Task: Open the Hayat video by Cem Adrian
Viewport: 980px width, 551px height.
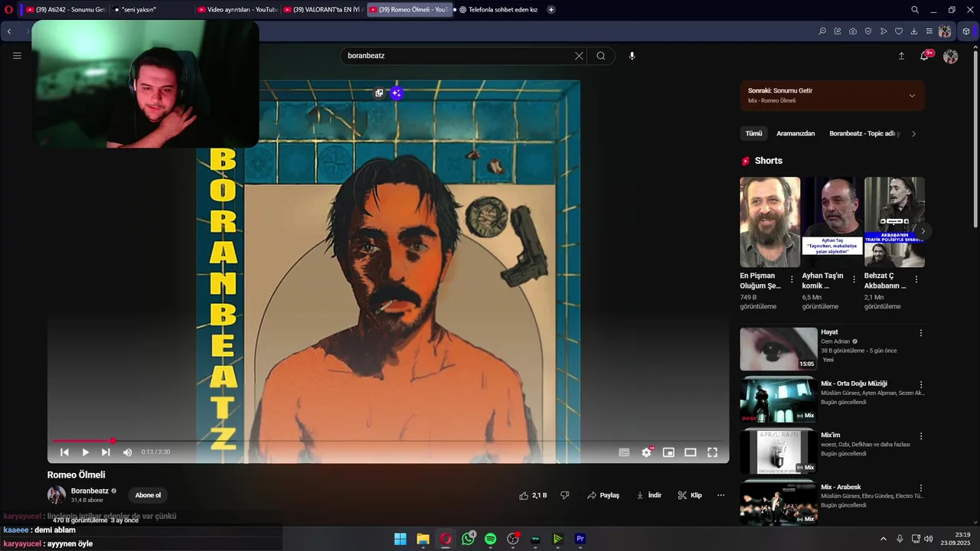Action: coord(779,349)
